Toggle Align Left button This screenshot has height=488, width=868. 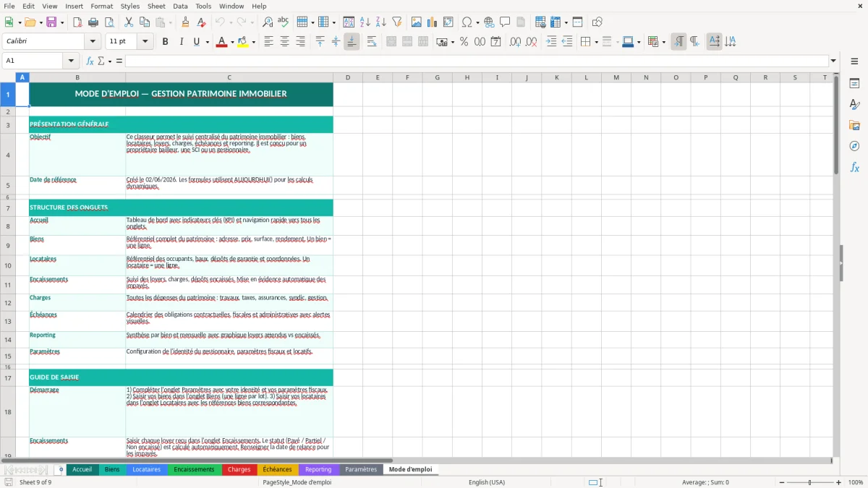pyautogui.click(x=268, y=42)
